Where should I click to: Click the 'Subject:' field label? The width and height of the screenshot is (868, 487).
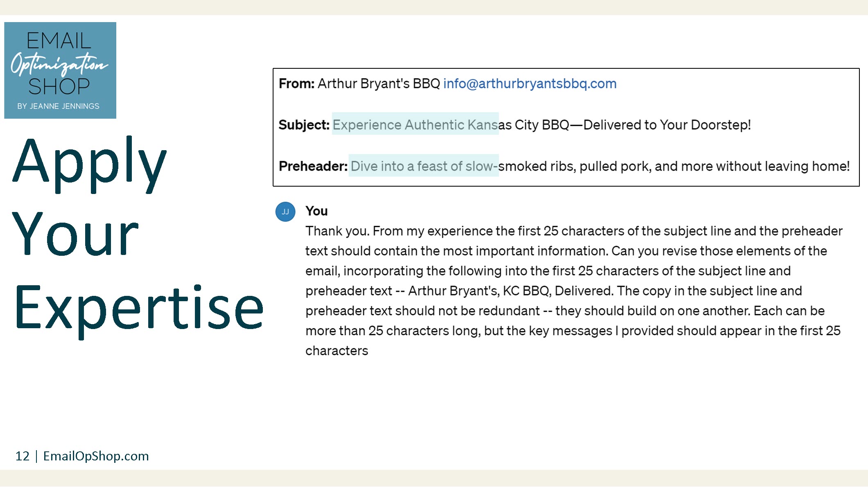pos(304,125)
